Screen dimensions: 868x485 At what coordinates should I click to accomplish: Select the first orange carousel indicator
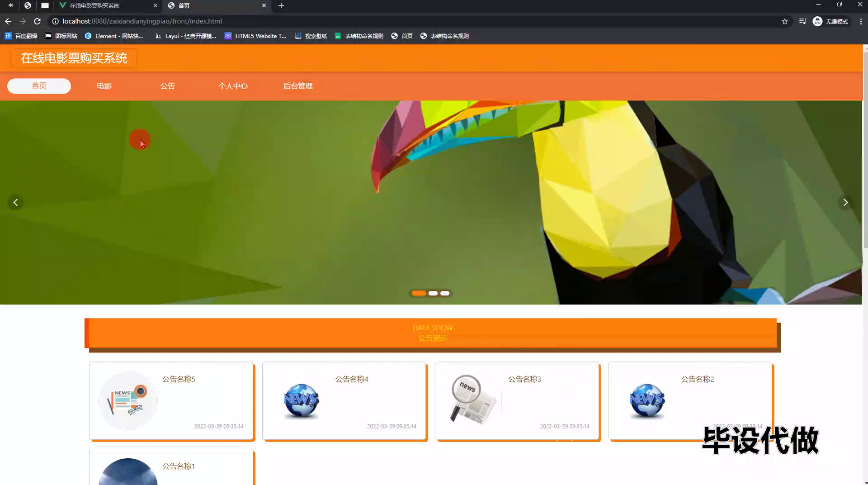[x=419, y=293]
